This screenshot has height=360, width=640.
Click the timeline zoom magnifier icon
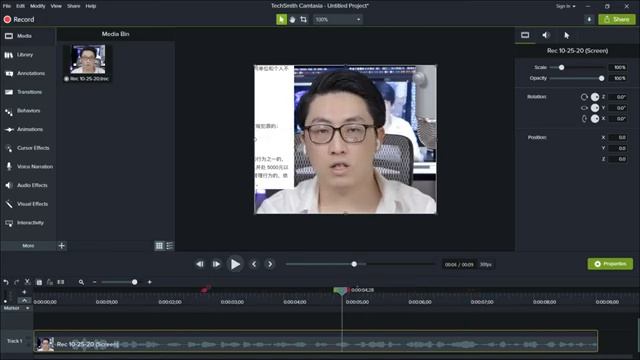click(81, 282)
